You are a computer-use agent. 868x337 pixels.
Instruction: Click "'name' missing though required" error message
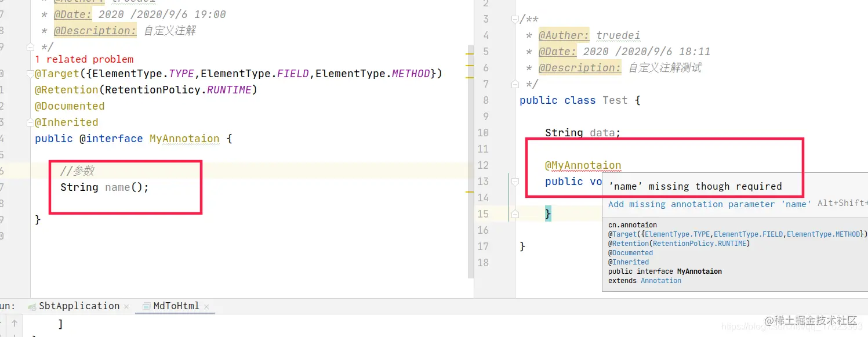[x=695, y=186]
